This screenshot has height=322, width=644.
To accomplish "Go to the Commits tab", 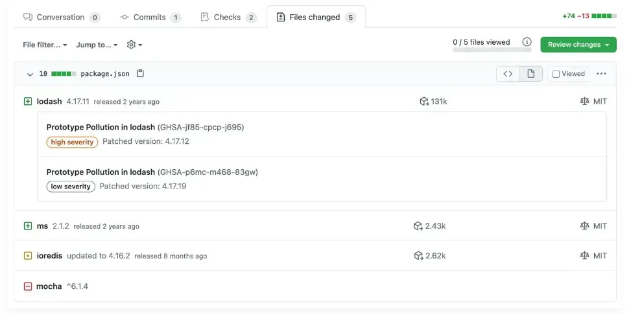I will [150, 17].
